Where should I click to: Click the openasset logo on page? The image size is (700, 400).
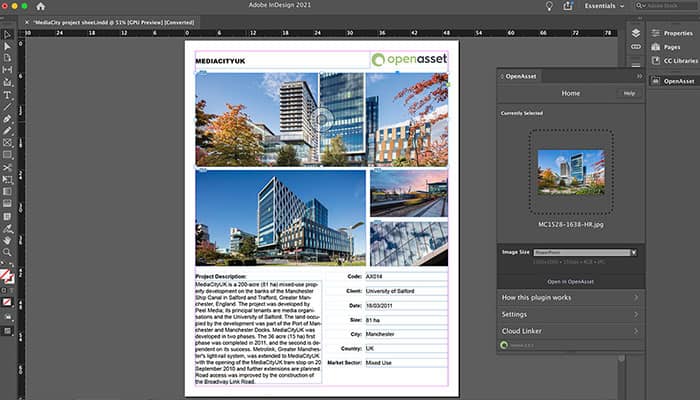click(409, 59)
